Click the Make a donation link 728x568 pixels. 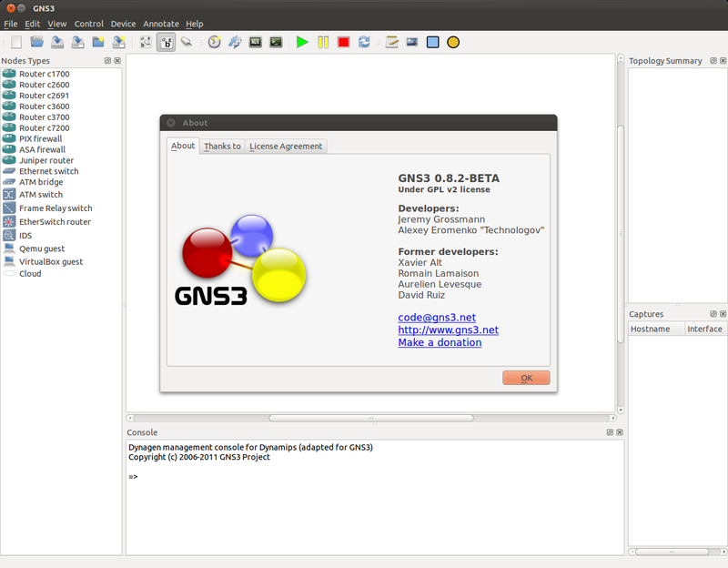point(440,342)
